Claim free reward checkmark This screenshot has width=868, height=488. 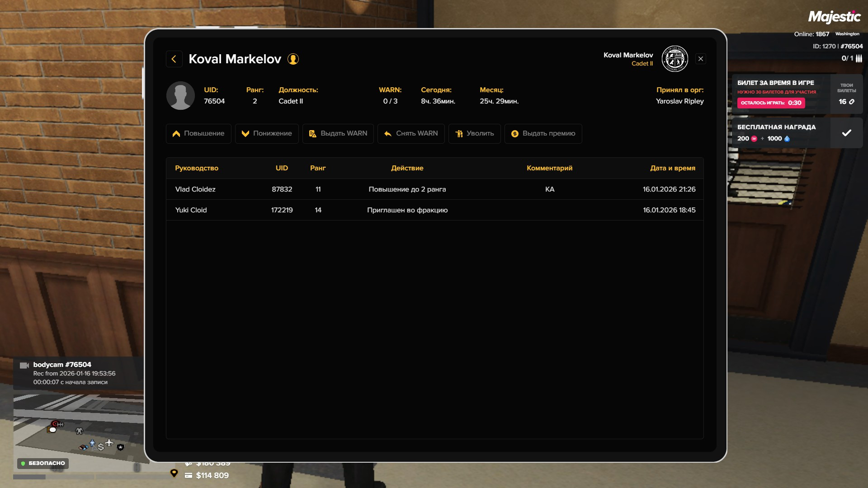tap(846, 133)
